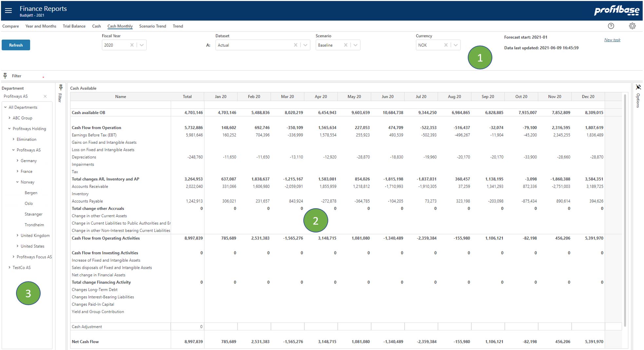Expand the ABC Group node
The width and height of the screenshot is (644, 350).
coord(9,118)
